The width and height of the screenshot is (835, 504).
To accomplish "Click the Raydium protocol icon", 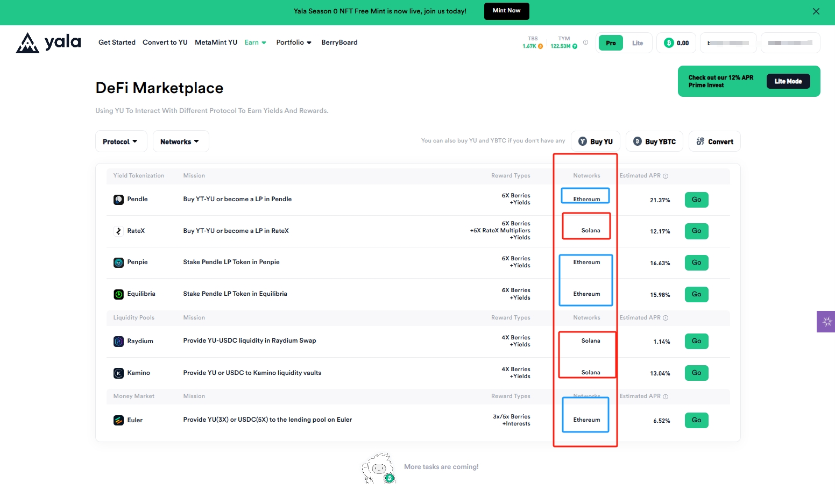I will (x=118, y=342).
